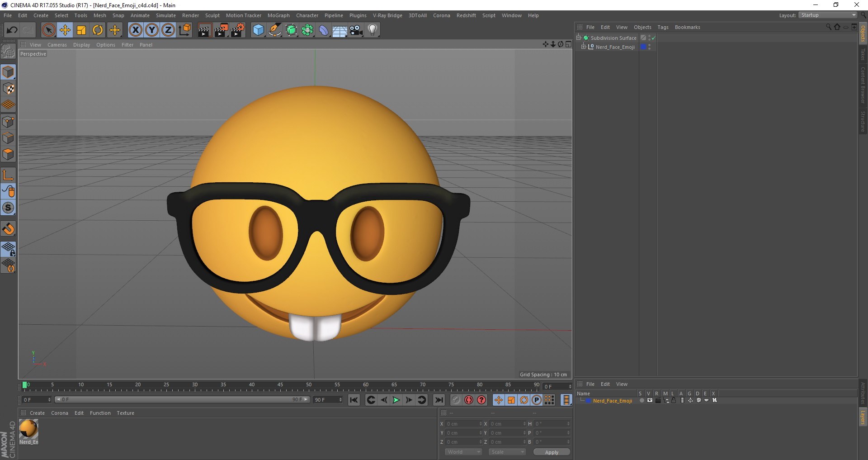Click Nerd_Face_Emoji layer color swatch
This screenshot has height=460, width=868.
[588, 401]
